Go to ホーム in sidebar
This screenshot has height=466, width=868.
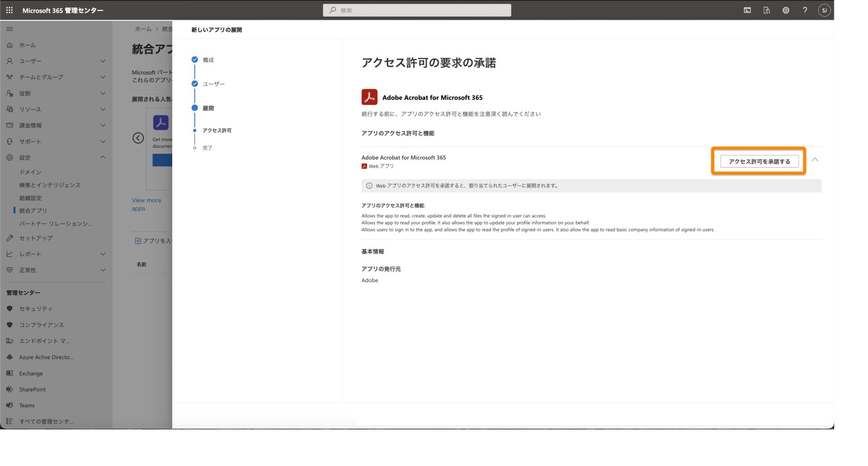coord(28,45)
